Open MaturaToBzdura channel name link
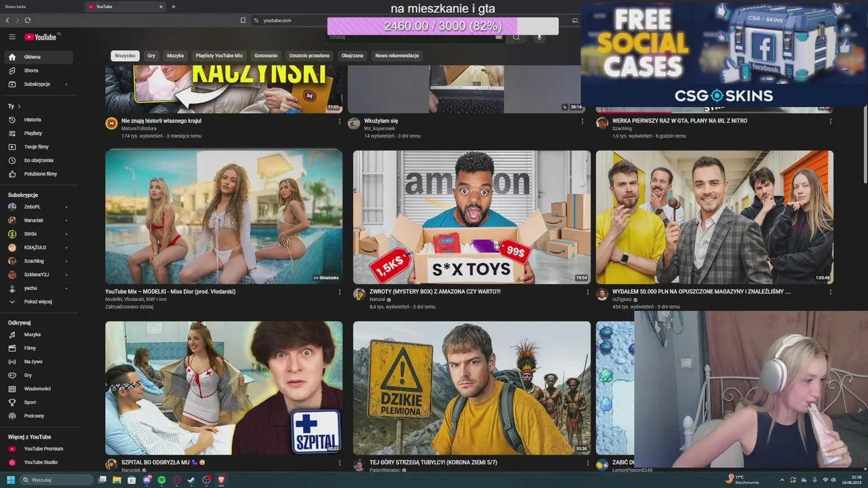The image size is (868, 488). click(139, 128)
